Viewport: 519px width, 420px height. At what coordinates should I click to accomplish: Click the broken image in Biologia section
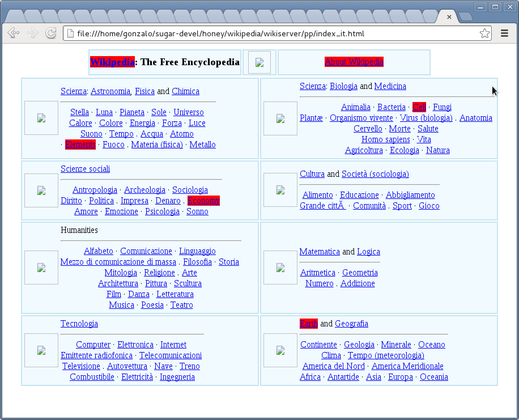tap(280, 118)
